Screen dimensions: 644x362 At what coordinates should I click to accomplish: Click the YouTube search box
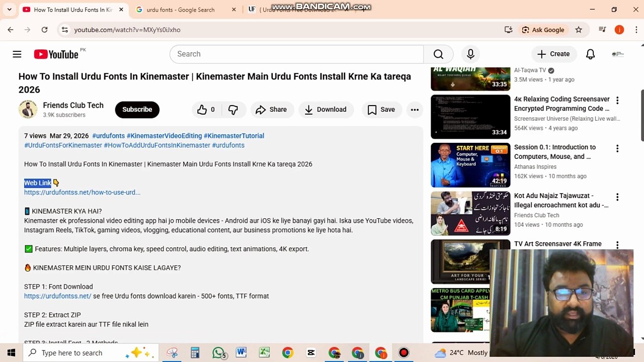(x=297, y=54)
